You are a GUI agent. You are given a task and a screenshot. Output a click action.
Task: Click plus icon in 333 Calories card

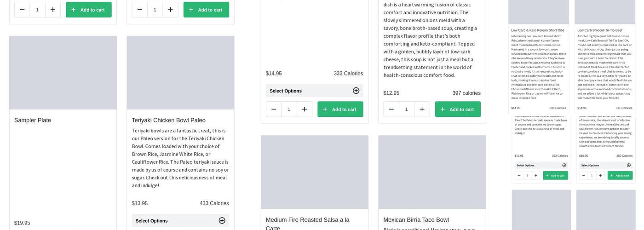tap(305, 109)
